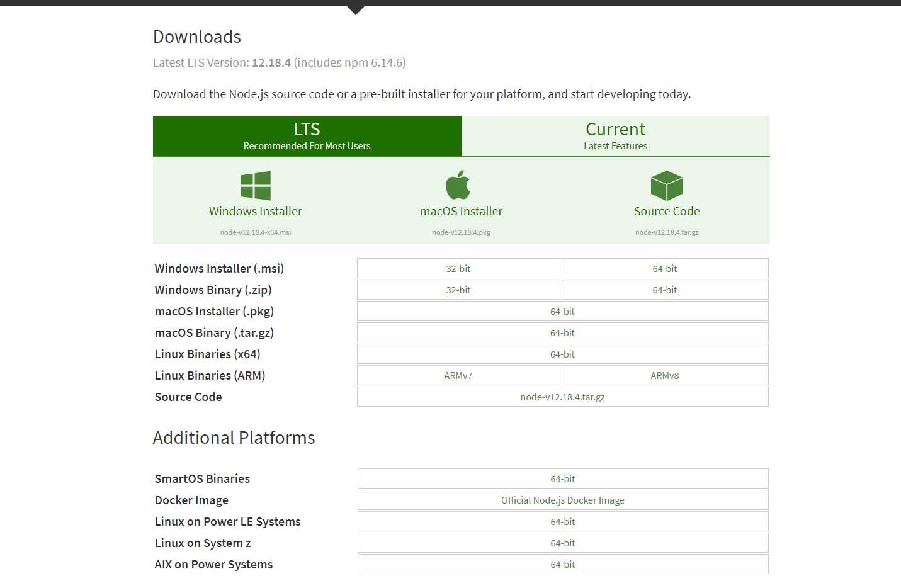Click the SmartOS Binaries row label

point(203,479)
